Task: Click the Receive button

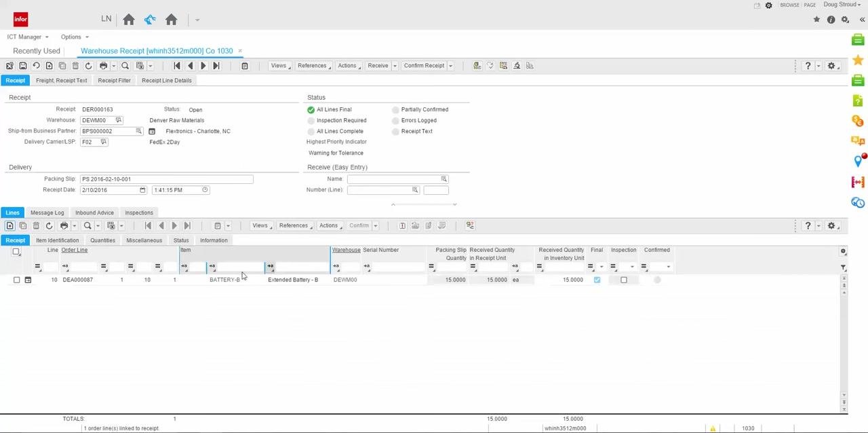Action: coord(378,66)
